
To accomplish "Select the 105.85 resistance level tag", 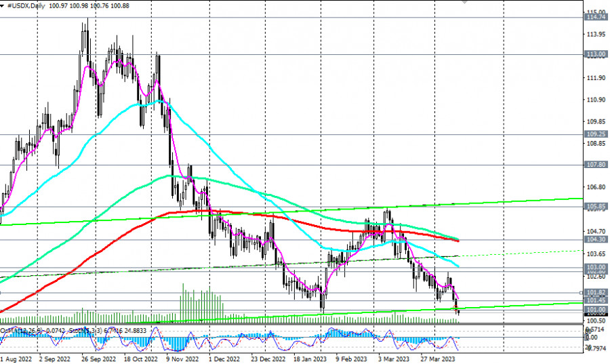I will point(596,207).
